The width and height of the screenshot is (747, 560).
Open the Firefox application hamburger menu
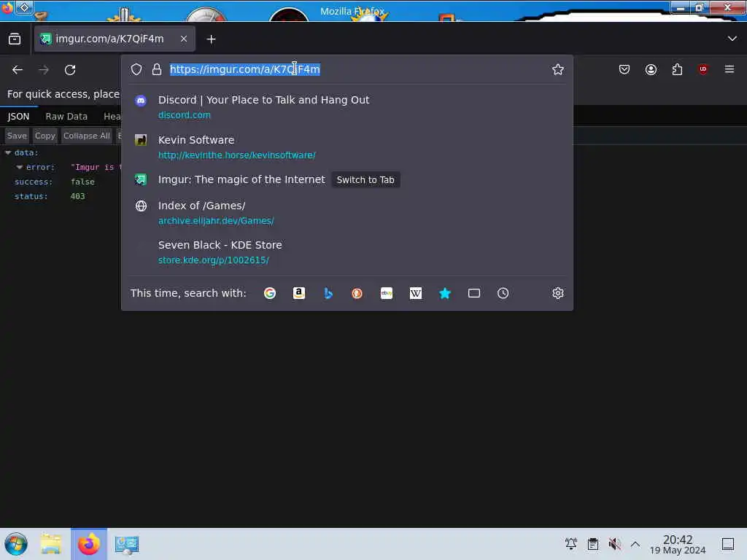click(x=729, y=69)
